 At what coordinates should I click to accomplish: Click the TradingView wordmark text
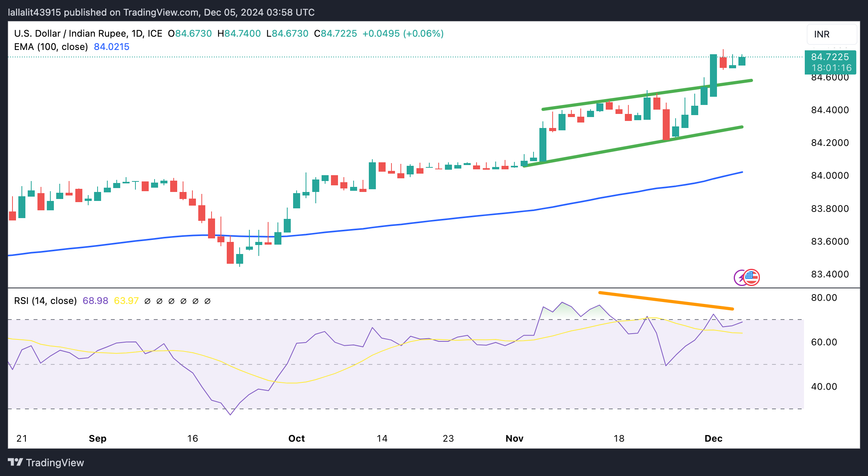[x=55, y=463]
